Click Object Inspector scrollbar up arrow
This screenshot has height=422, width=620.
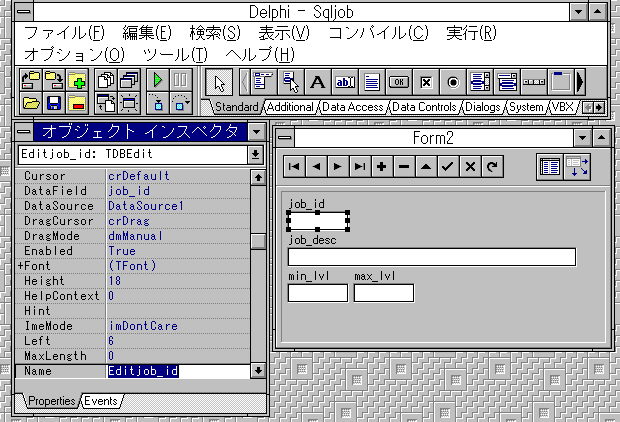tap(258, 178)
